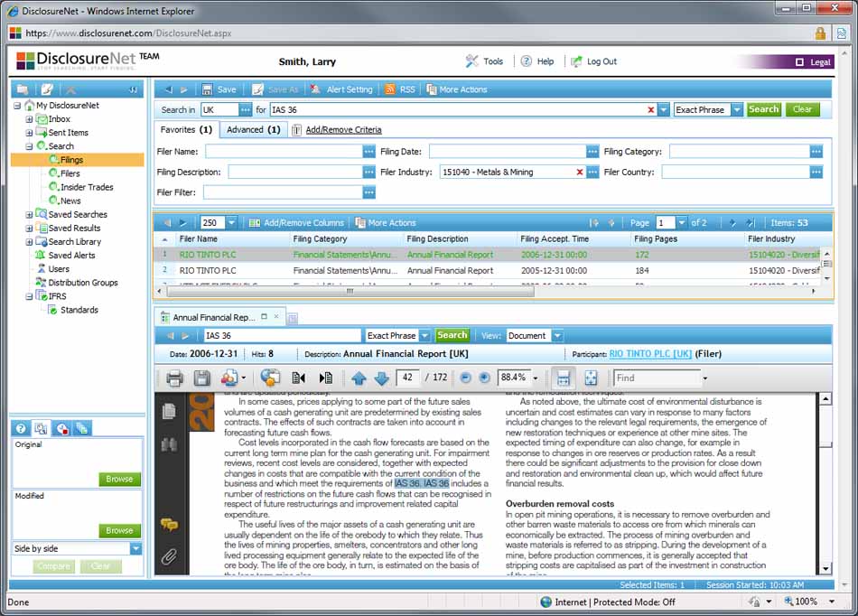Image resolution: width=858 pixels, height=616 pixels.
Task: Go to previous page arrow in PDF toolbar
Action: click(359, 378)
